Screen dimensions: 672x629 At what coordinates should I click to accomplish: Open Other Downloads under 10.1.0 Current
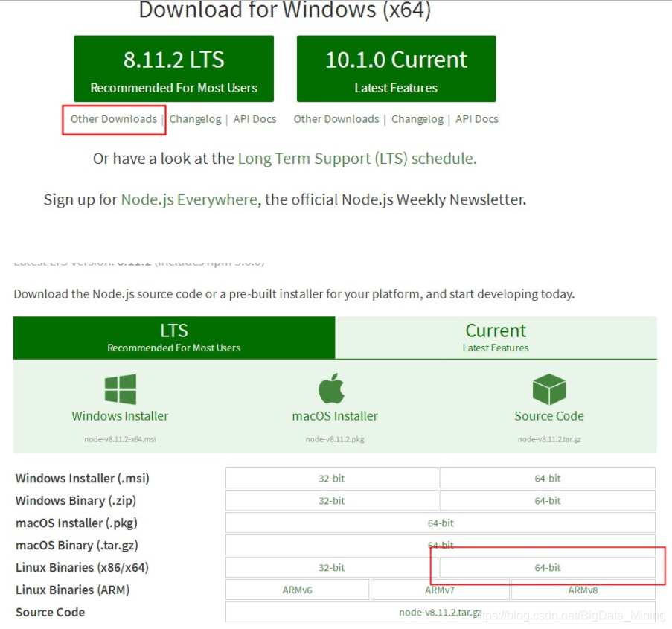point(336,119)
